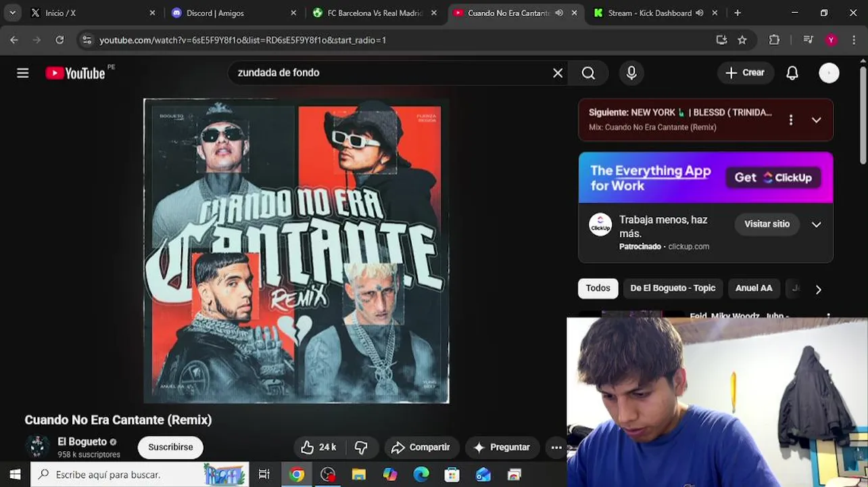Image resolution: width=868 pixels, height=487 pixels.
Task: Click the Suscribirse button
Action: click(x=170, y=447)
